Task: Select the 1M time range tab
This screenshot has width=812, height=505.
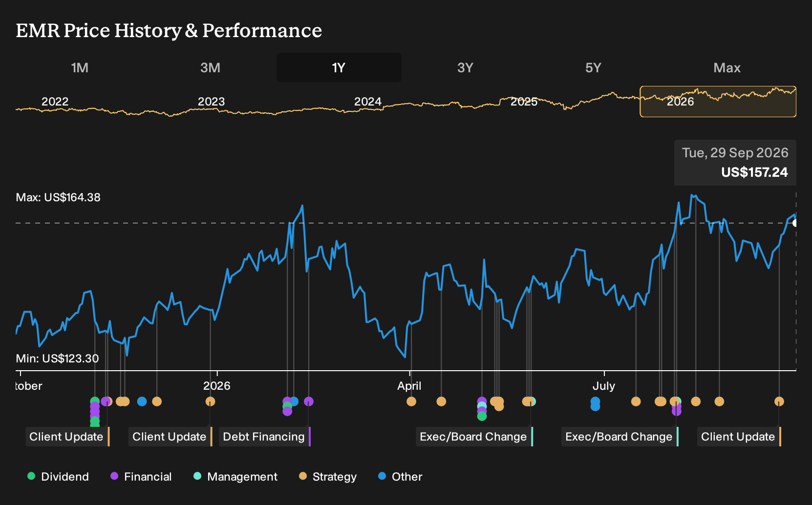Action: (80, 67)
